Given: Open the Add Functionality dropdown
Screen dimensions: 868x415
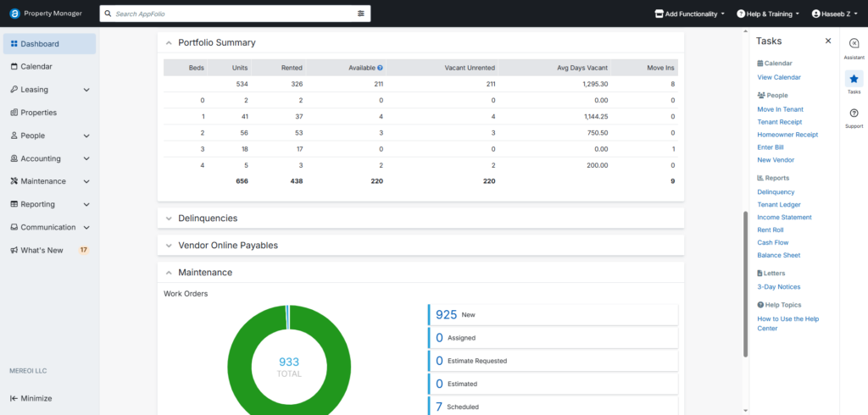Looking at the screenshot, I should (690, 14).
